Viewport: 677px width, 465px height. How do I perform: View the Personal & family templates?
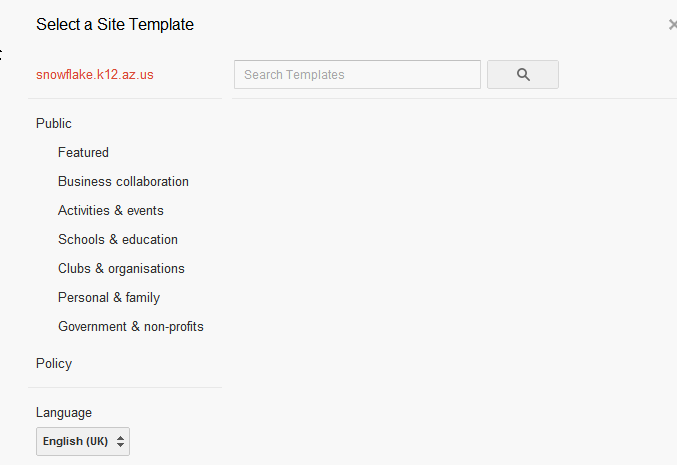coord(109,297)
